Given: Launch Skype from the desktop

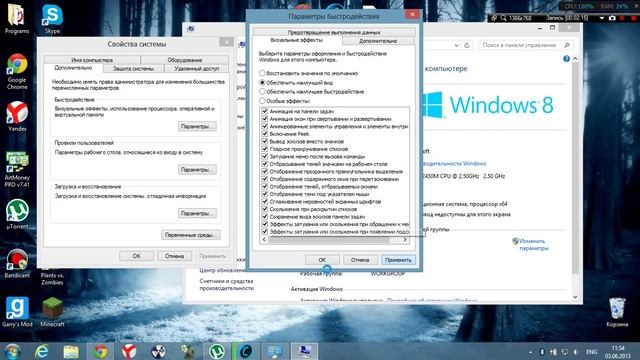Looking at the screenshot, I should tap(52, 18).
